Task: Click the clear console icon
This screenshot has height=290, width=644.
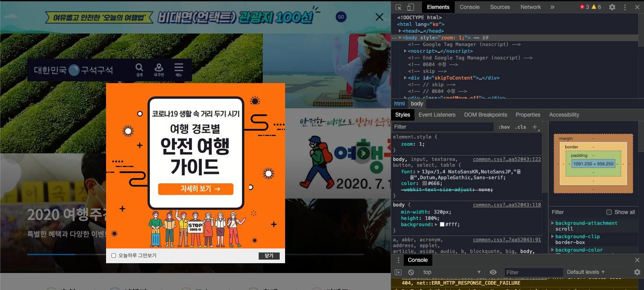Action: click(x=411, y=272)
